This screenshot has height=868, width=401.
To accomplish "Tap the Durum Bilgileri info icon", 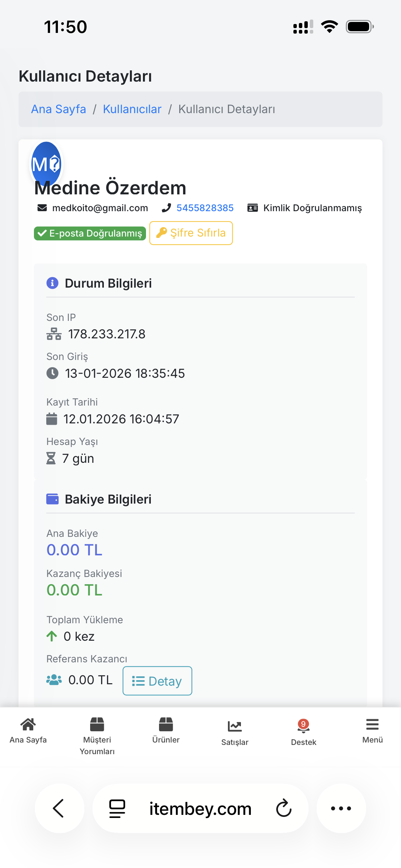I will [52, 283].
